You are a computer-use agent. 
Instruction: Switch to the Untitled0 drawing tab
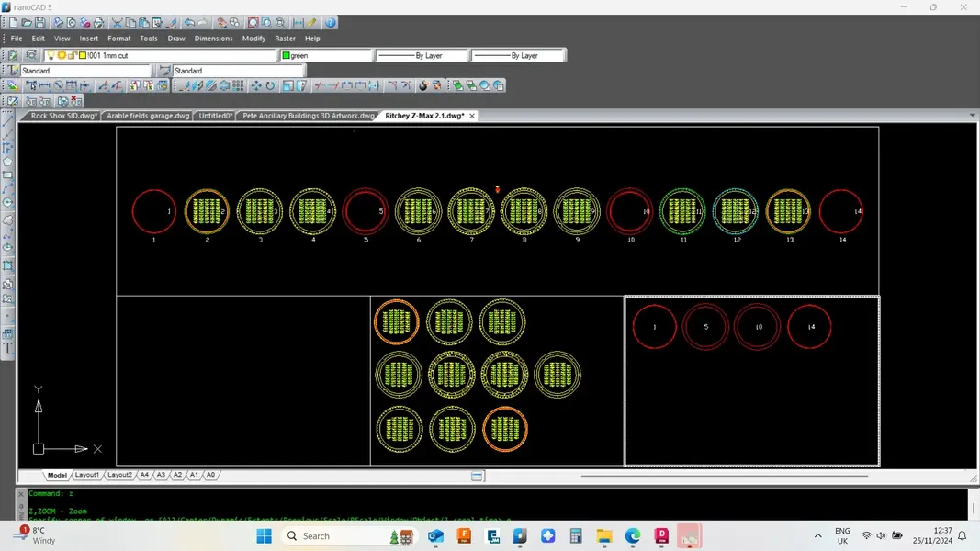point(216,116)
